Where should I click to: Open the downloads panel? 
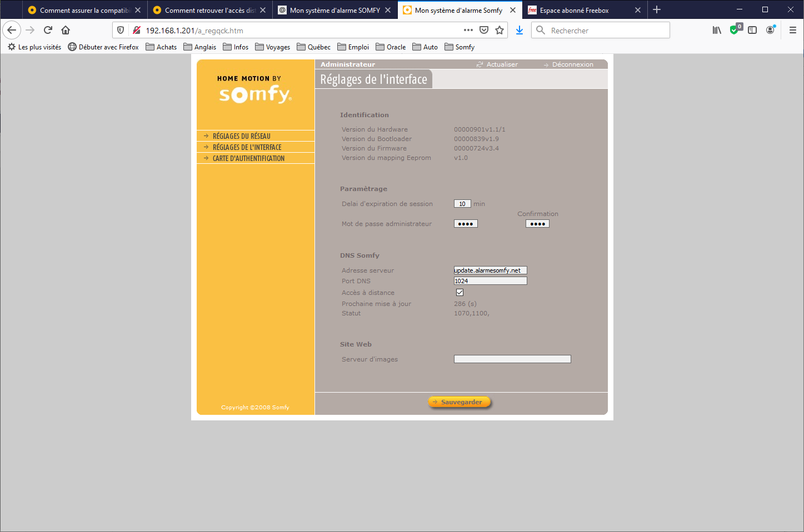pos(520,30)
